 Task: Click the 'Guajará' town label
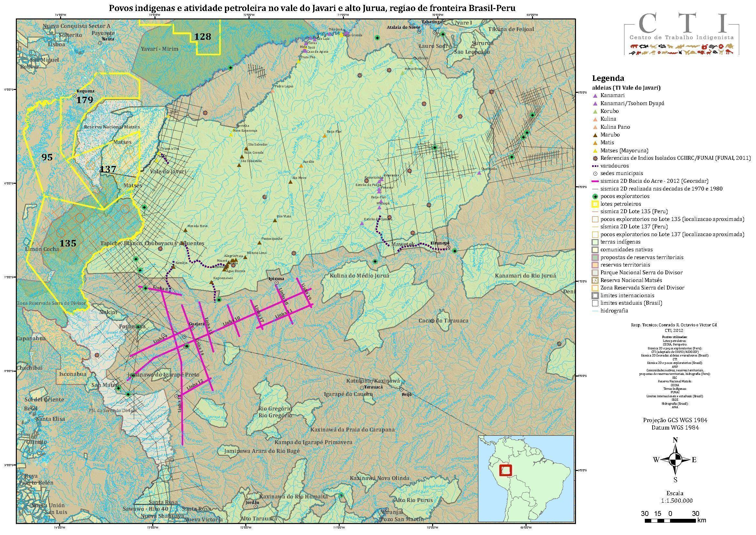coord(197,324)
